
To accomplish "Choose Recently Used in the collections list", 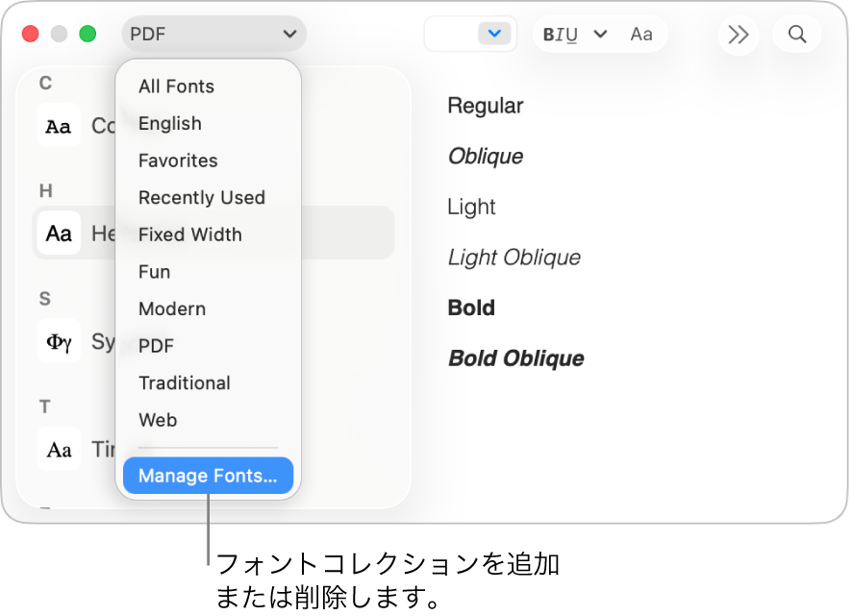I will click(202, 197).
